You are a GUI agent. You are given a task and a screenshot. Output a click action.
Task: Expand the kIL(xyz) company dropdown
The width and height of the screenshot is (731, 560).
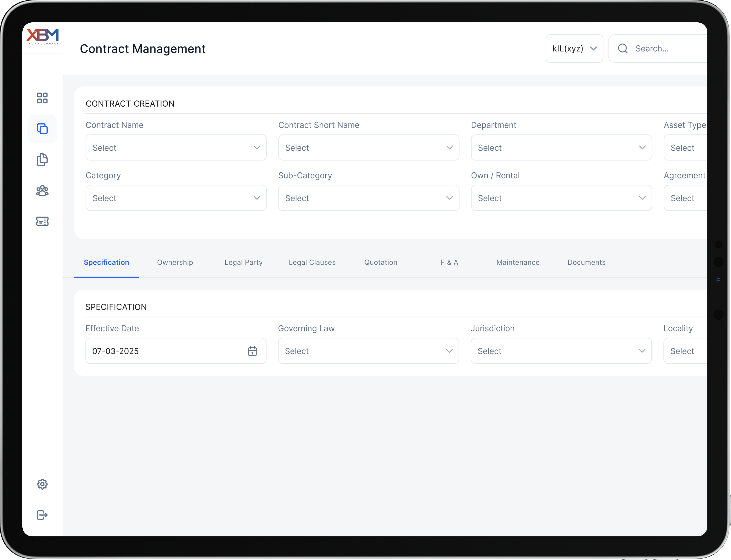574,49
